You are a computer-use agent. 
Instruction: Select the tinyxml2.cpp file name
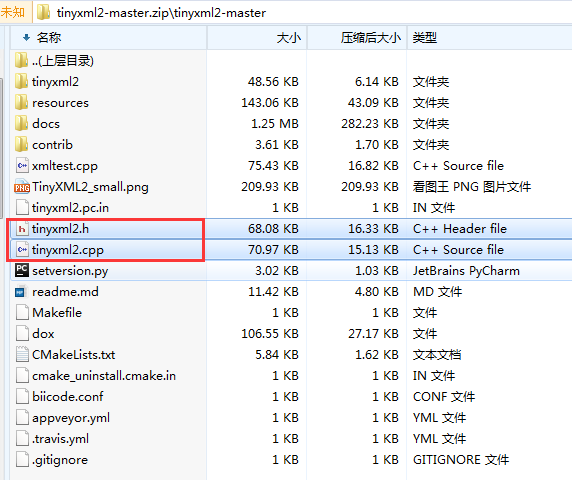(x=67, y=250)
